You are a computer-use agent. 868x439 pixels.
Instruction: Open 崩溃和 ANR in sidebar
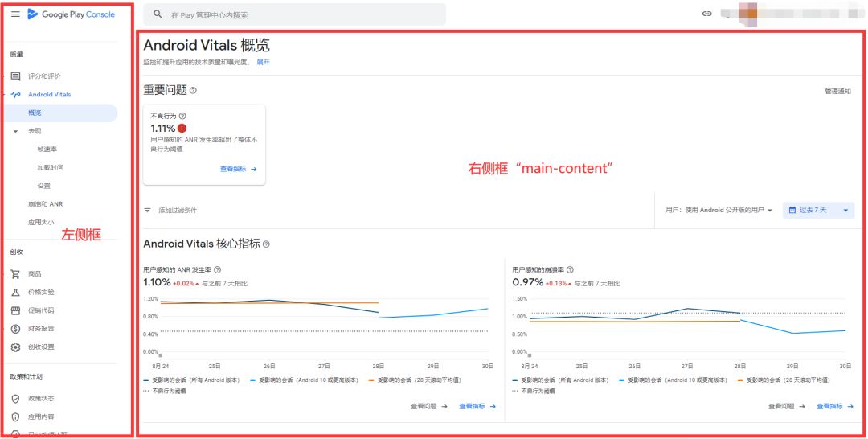pos(45,204)
